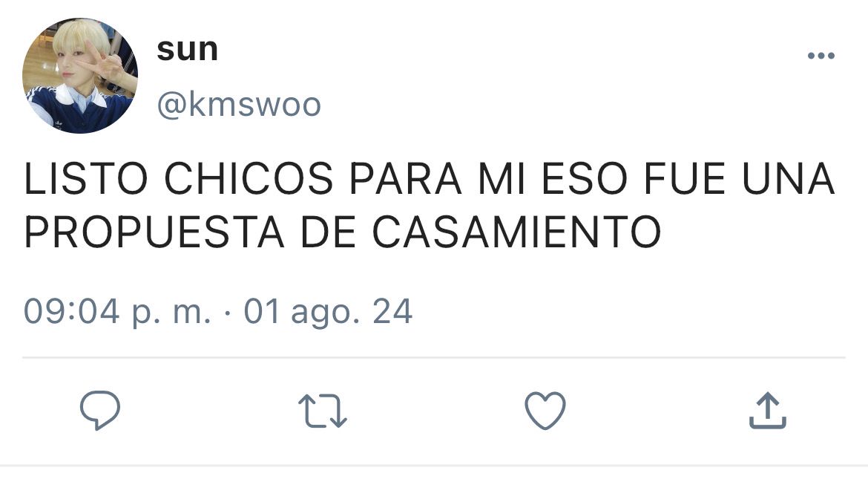Click the word LISTO starting the tweet
The image size is (868, 479).
click(86, 179)
